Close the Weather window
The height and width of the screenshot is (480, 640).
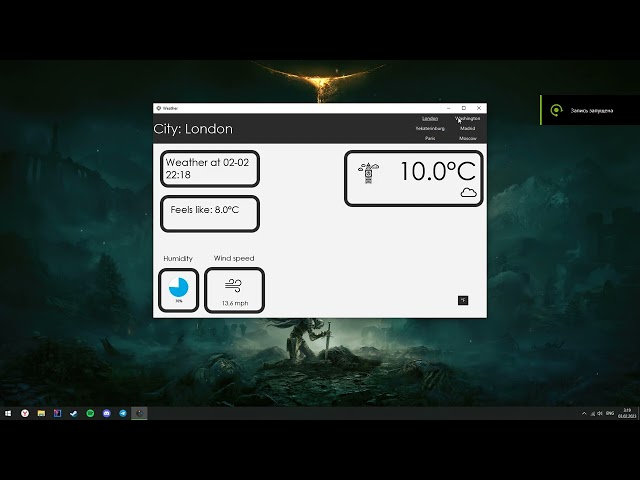click(479, 108)
